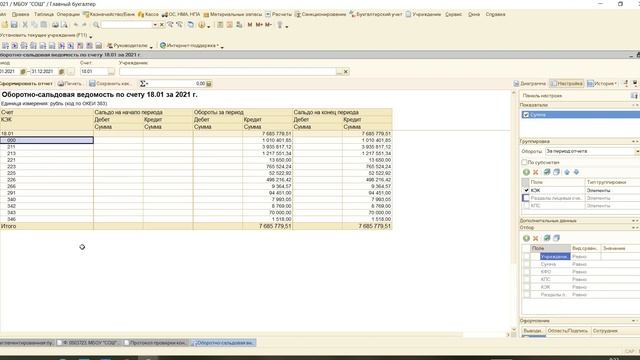Enable the Сумма filter checkbox in Отбор

(x=527, y=264)
